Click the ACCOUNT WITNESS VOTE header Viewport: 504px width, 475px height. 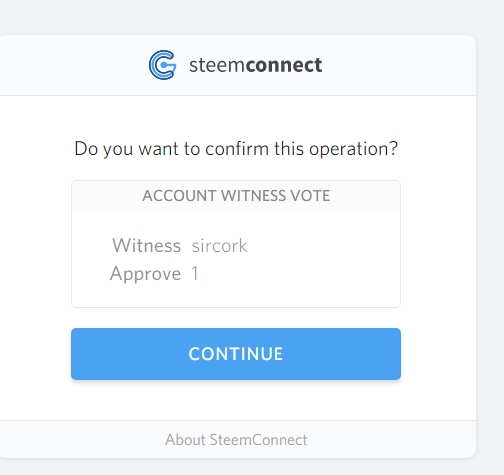tap(236, 196)
